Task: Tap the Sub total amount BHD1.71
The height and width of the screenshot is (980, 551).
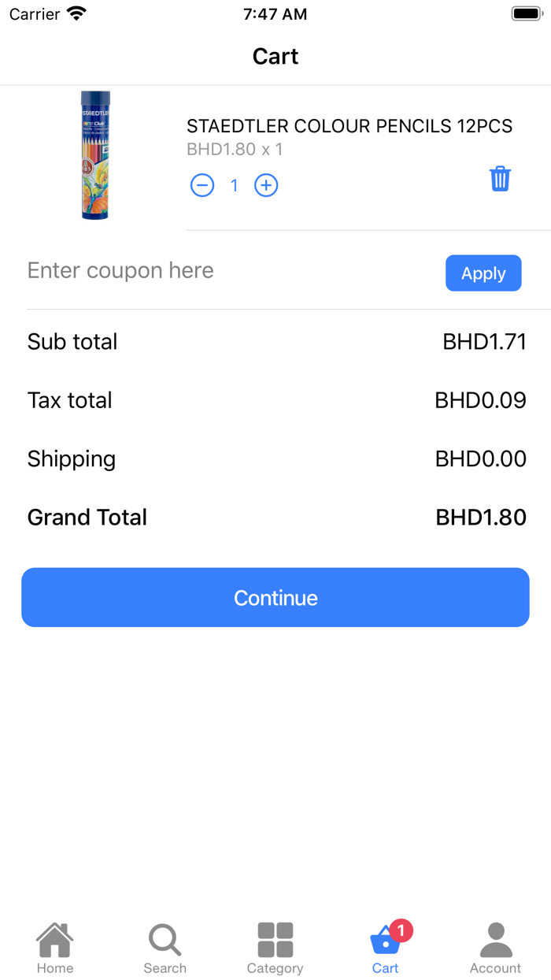Action: tap(484, 342)
